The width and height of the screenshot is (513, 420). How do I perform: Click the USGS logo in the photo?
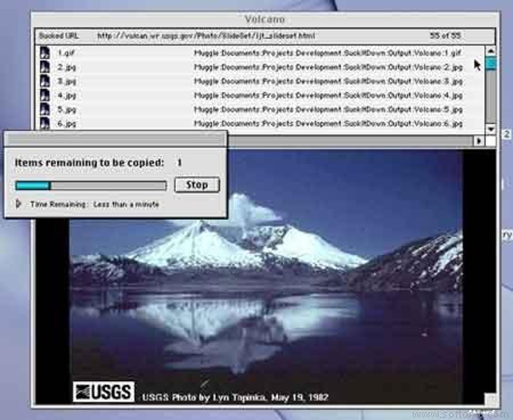tap(104, 391)
